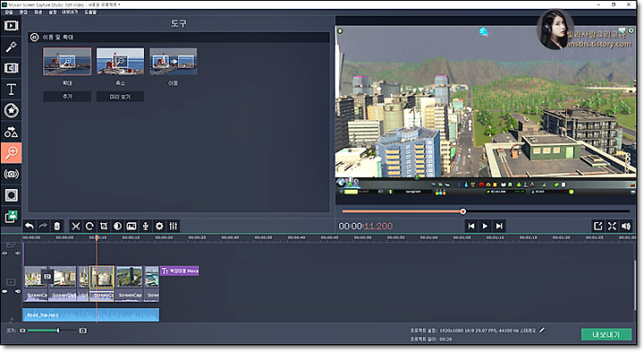Image resolution: width=644 pixels, height=352 pixels.
Task: Click the green Export (내보내기) button
Action: 606,334
